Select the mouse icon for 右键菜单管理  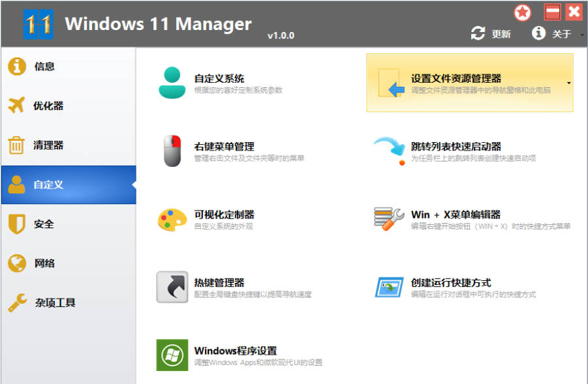(x=171, y=150)
